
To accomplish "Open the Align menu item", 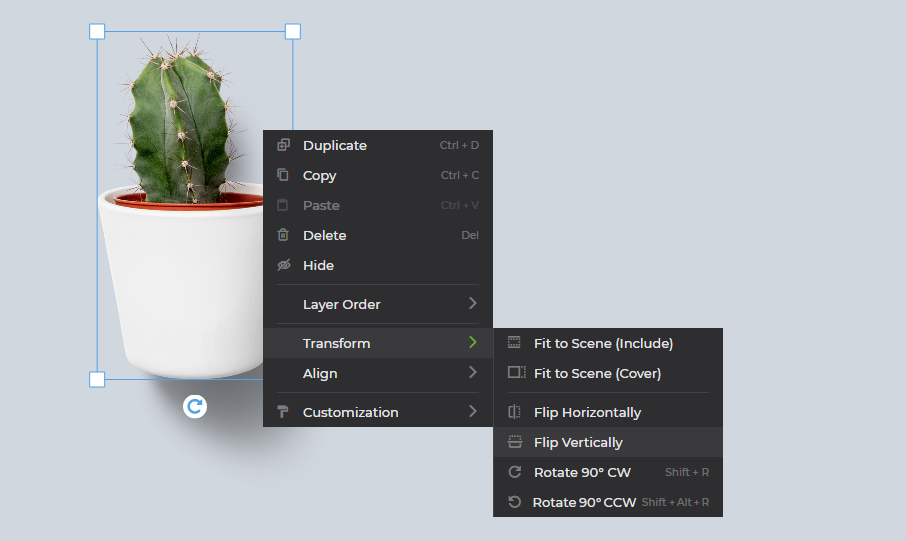I will pos(378,373).
